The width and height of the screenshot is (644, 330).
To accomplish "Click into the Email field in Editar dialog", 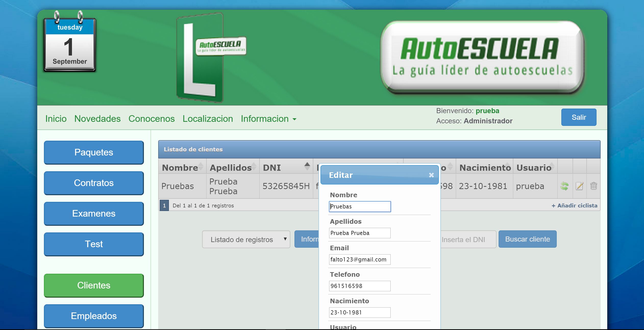I will tap(360, 259).
